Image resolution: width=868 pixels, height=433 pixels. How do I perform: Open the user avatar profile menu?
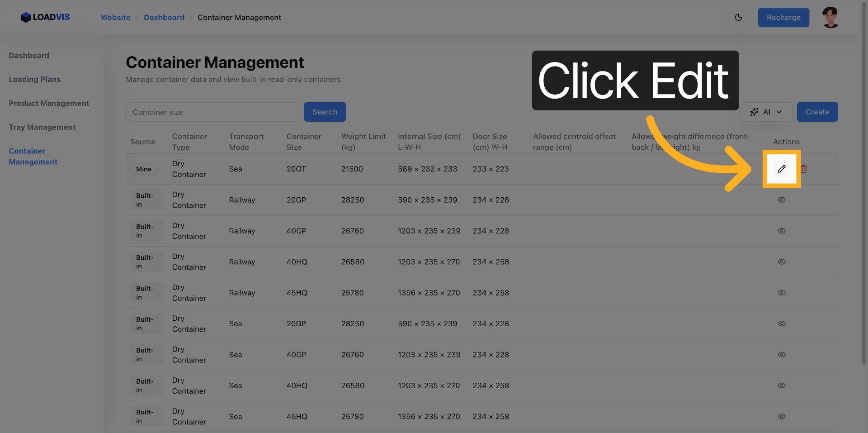[x=830, y=18]
